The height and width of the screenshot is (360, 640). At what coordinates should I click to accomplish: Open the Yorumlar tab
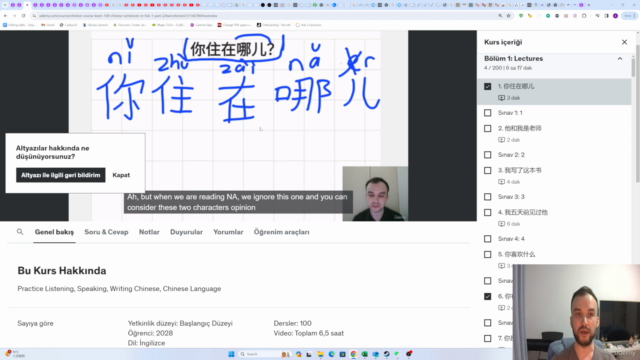coord(228,232)
